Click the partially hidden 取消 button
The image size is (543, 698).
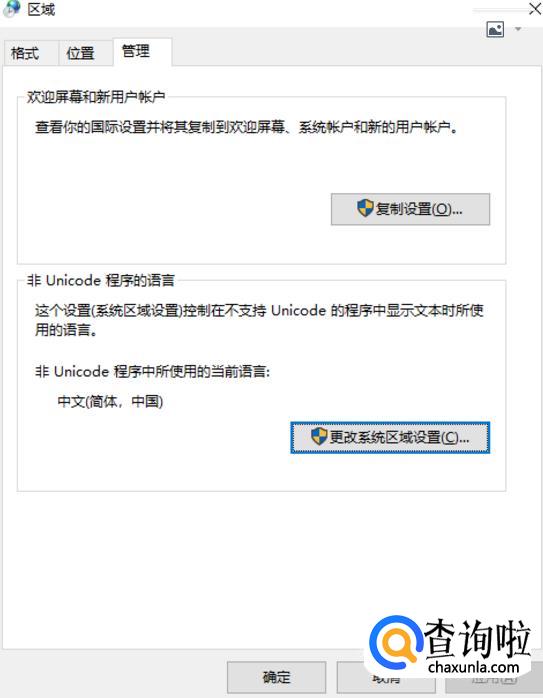coord(385,677)
